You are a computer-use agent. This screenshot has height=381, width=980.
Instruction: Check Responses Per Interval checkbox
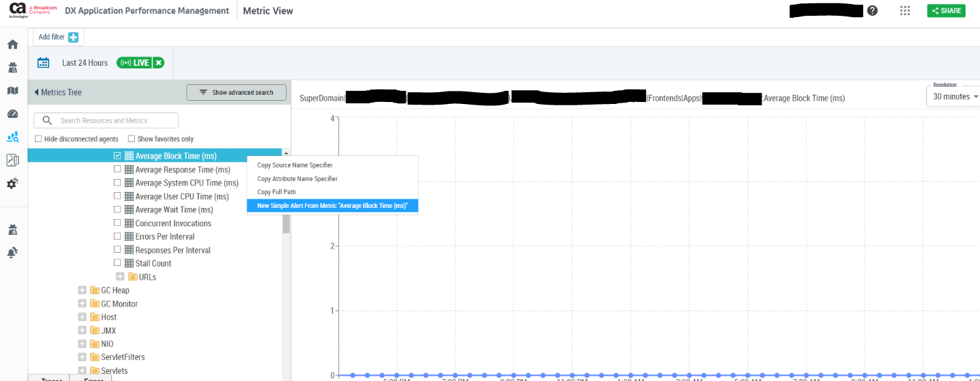(x=117, y=250)
